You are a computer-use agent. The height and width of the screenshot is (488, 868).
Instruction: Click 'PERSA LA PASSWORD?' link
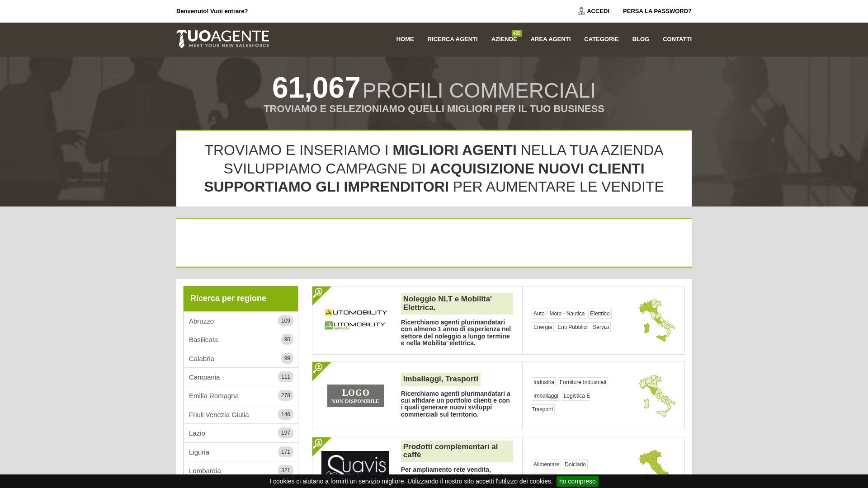657,11
